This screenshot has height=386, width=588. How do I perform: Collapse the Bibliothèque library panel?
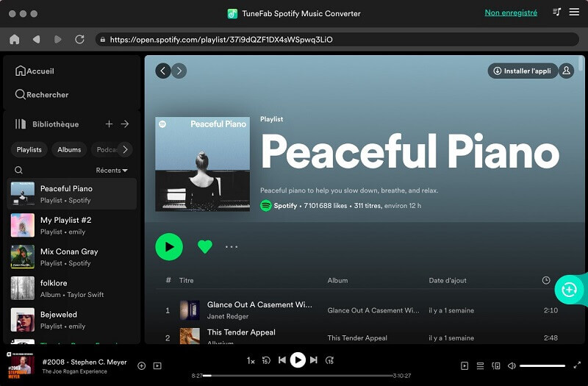pos(47,124)
